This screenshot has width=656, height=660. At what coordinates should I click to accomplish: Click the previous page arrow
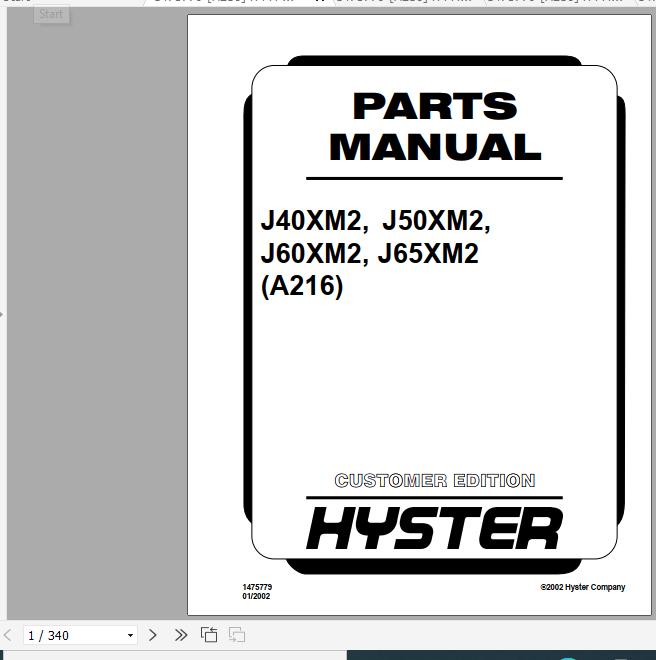[7, 635]
